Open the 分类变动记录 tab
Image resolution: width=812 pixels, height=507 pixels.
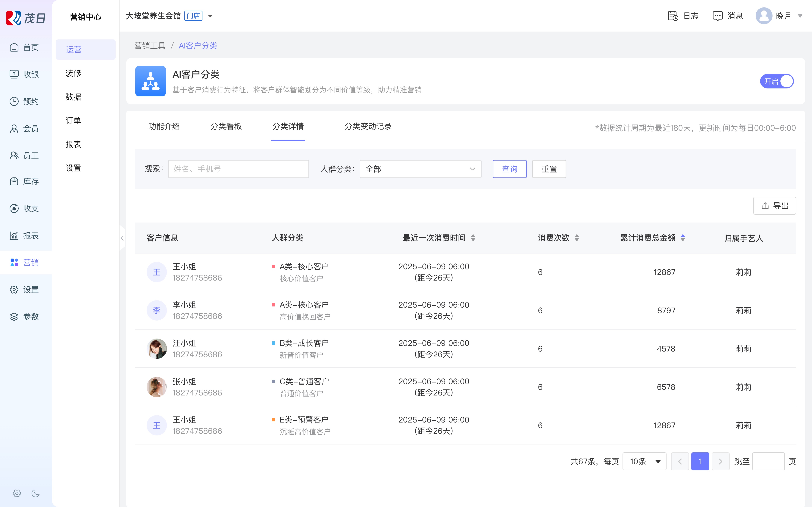[x=368, y=126]
